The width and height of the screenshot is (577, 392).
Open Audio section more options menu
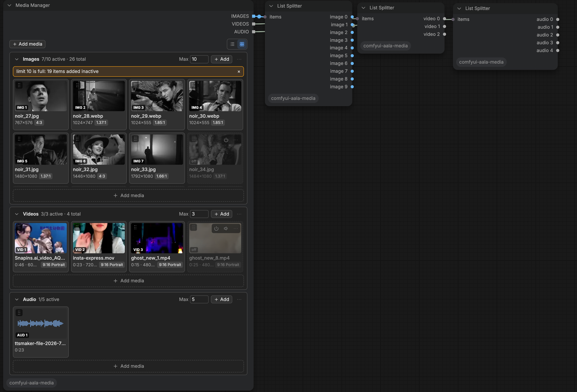pyautogui.click(x=239, y=299)
